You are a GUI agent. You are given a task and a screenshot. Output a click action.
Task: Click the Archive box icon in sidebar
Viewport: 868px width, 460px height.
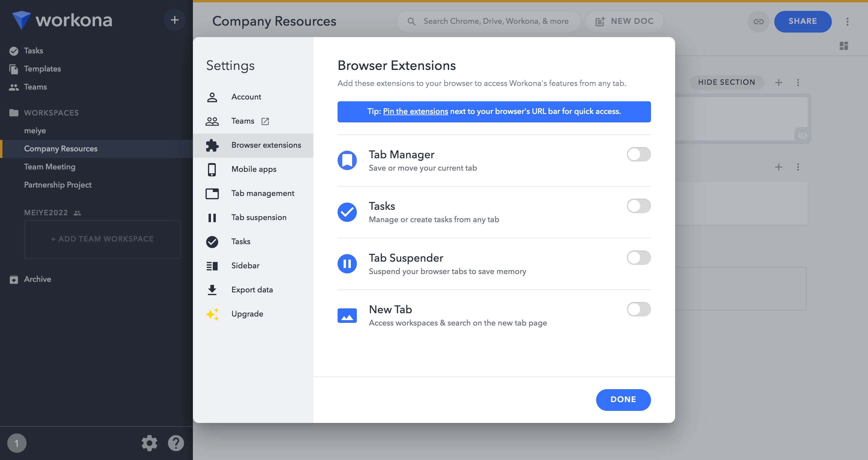[14, 279]
